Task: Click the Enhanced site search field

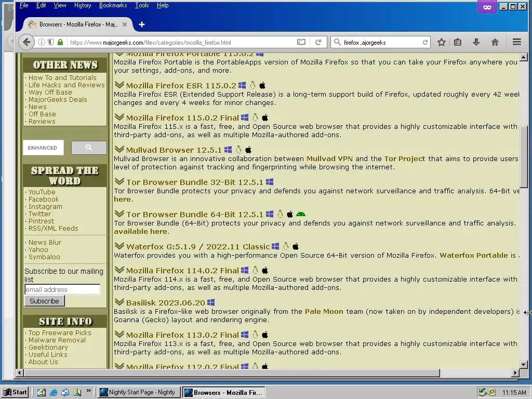Action: [x=44, y=148]
